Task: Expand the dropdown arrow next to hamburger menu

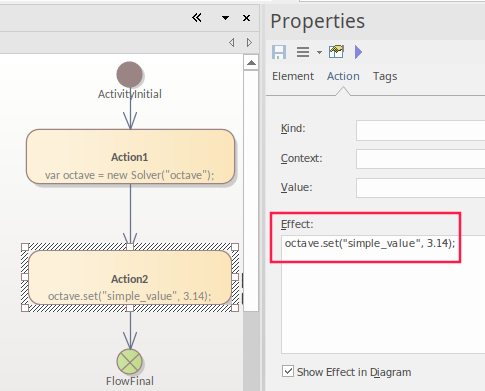Action: click(x=319, y=52)
